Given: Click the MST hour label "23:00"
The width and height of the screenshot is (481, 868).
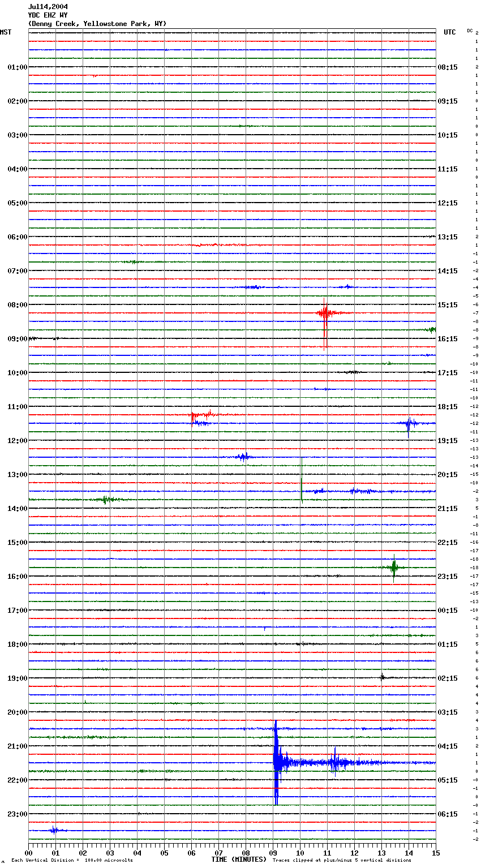Looking at the screenshot, I should 18,814.
